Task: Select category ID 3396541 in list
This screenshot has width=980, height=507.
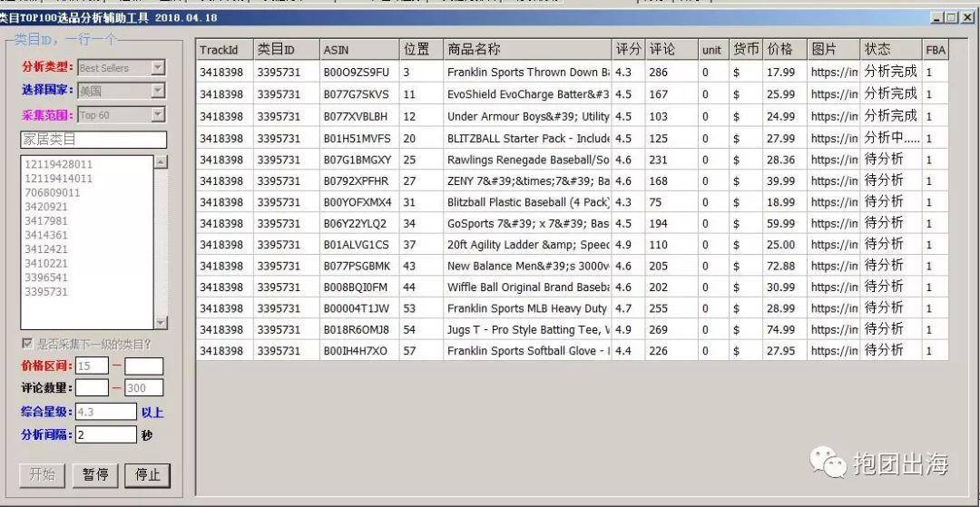Action: pyautogui.click(x=46, y=278)
